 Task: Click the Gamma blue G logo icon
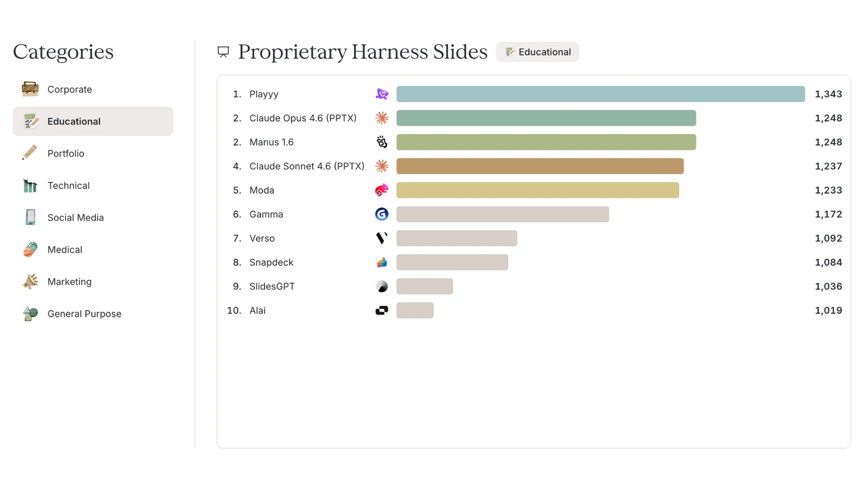click(382, 214)
